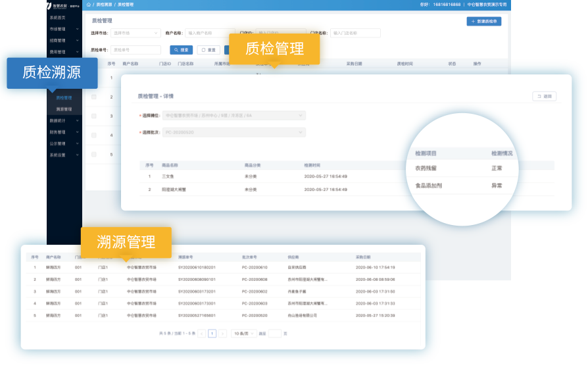The height and width of the screenshot is (375, 588).
Task: Tick the checkbox for row 5
Action: point(94,155)
